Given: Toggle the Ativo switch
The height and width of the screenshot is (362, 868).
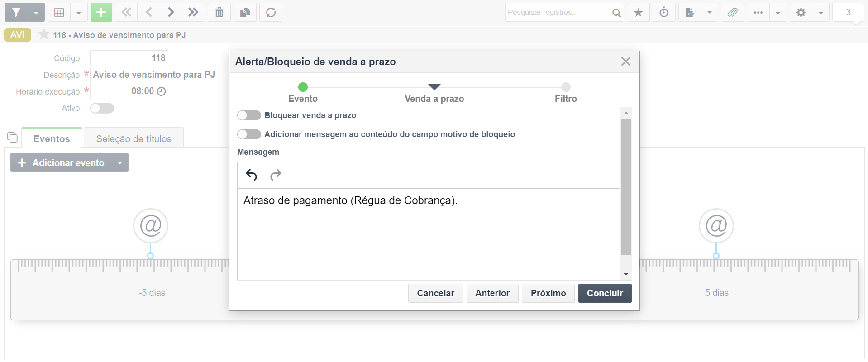Looking at the screenshot, I should point(102,108).
